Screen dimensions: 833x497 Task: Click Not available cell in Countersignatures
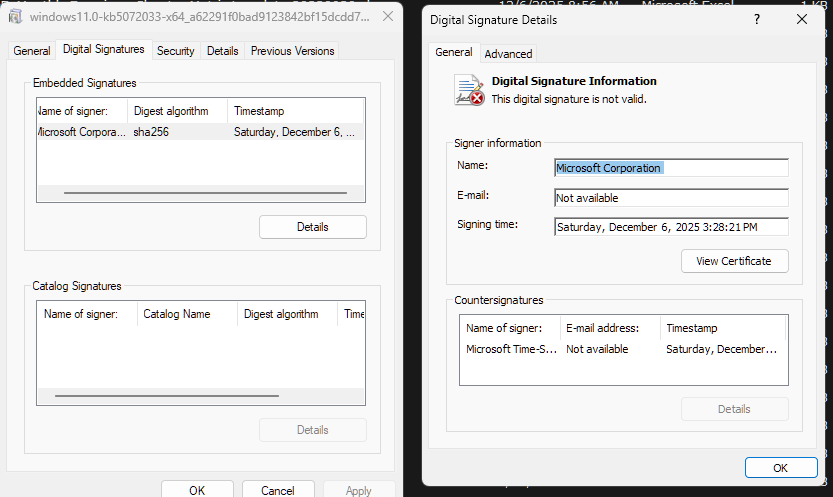click(597, 349)
